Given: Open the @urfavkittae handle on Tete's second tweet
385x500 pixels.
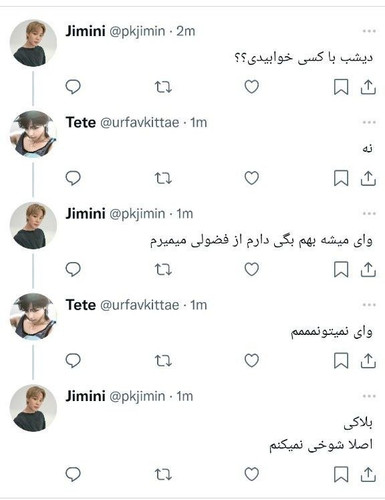Looking at the screenshot, I should coord(140,305).
